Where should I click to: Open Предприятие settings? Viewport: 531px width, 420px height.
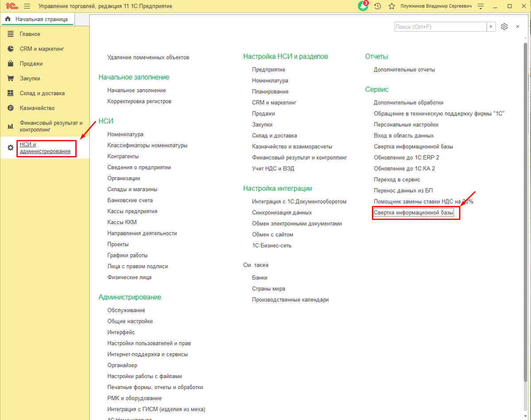269,70
